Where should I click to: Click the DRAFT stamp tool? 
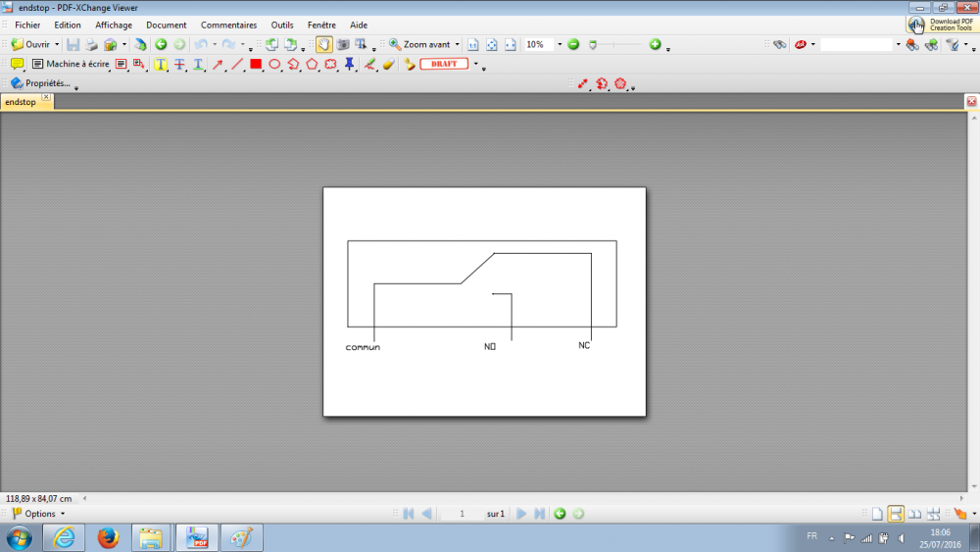[443, 65]
